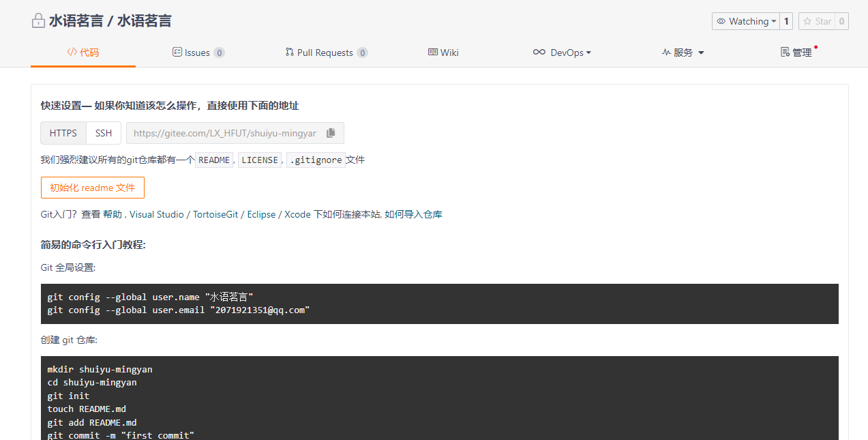Open the 帮助 help link

pyautogui.click(x=113, y=214)
